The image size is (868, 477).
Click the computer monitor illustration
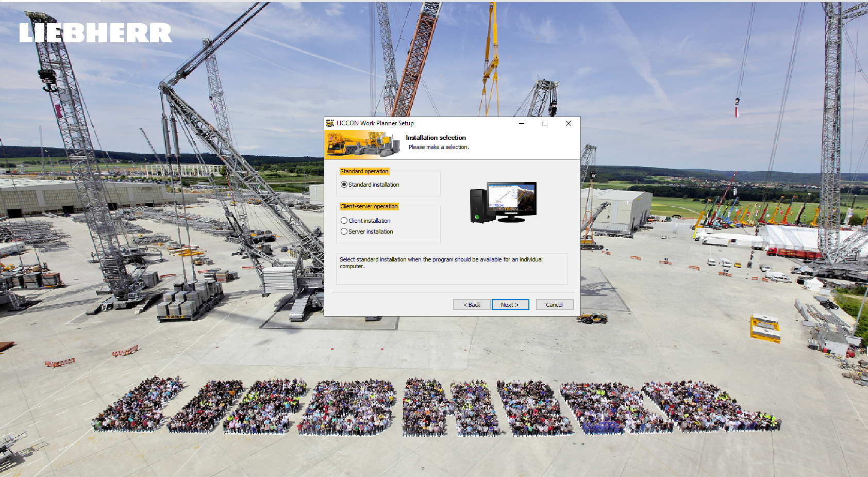tap(503, 202)
